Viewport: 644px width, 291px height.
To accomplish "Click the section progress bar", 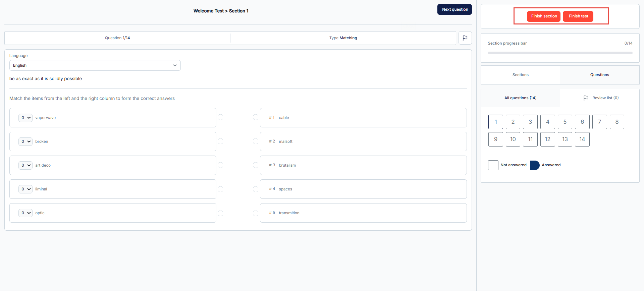I will coord(560,53).
